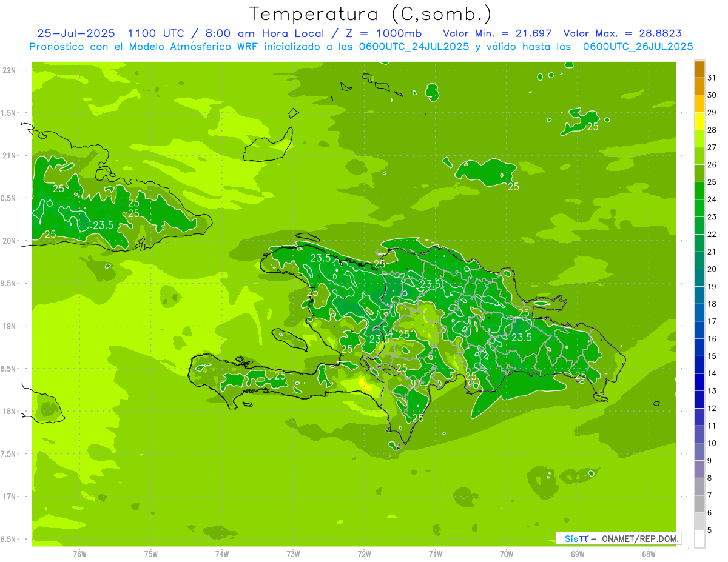Click legend value "24"

[712, 199]
